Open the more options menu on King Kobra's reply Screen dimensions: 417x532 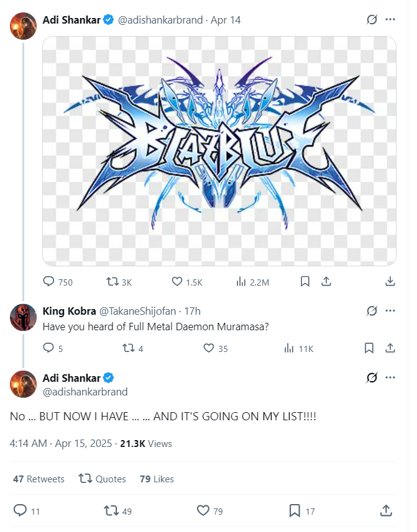[390, 310]
